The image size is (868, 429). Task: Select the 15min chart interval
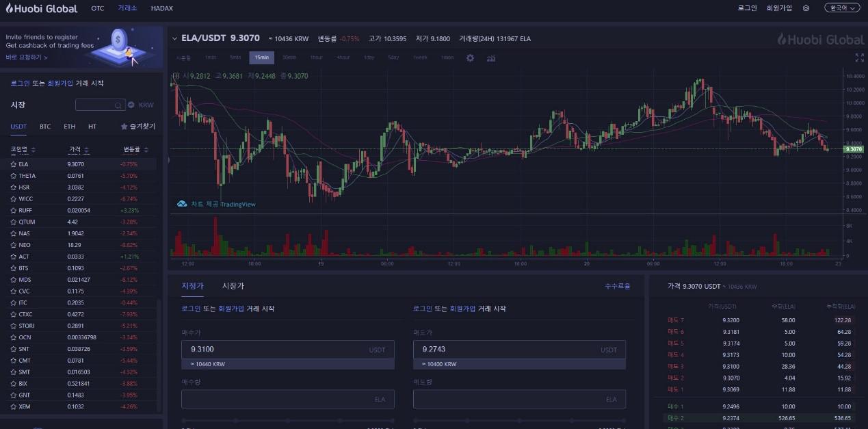(x=261, y=57)
